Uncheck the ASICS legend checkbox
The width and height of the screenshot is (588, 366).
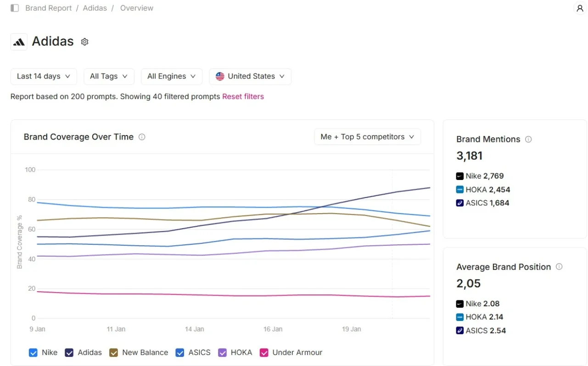point(180,353)
